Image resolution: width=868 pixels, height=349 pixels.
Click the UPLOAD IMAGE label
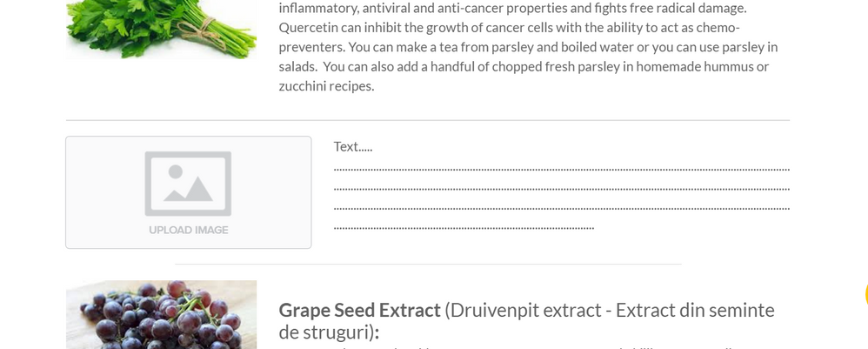click(x=188, y=230)
